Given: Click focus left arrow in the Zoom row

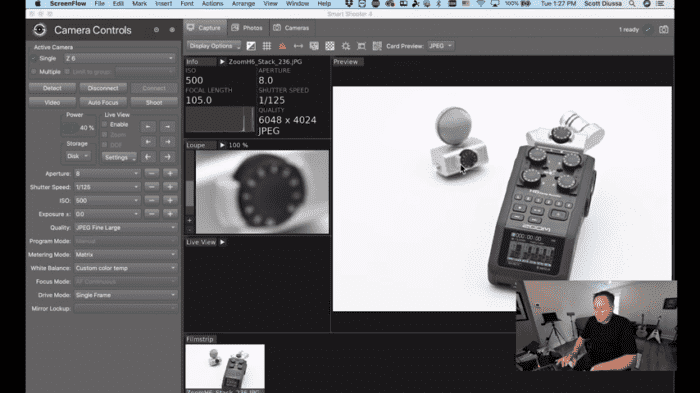Looking at the screenshot, I should coord(148,142).
